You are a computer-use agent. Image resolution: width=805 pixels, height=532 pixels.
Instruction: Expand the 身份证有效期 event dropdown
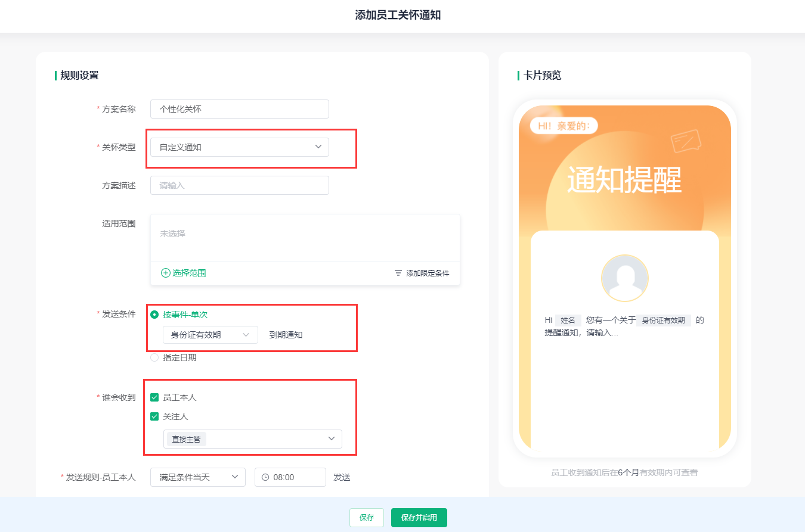click(x=210, y=335)
